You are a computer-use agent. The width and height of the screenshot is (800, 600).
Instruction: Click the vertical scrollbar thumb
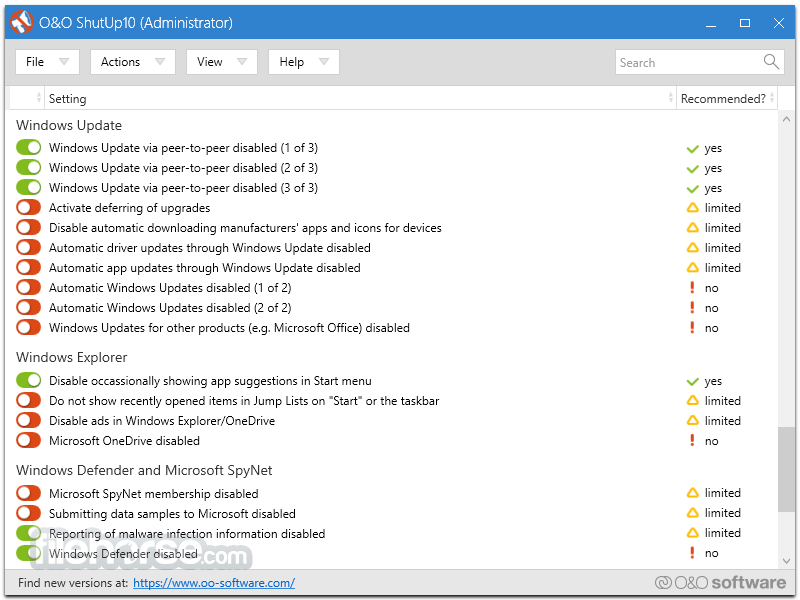tap(786, 469)
